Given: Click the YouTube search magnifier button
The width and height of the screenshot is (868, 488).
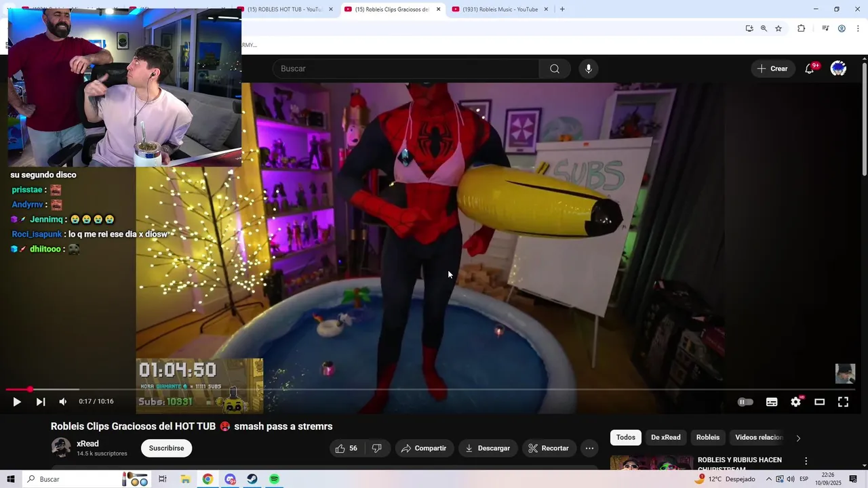Looking at the screenshot, I should point(555,68).
